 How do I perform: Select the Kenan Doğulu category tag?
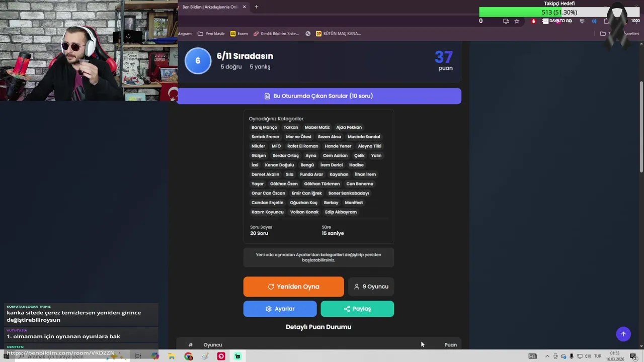(279, 165)
